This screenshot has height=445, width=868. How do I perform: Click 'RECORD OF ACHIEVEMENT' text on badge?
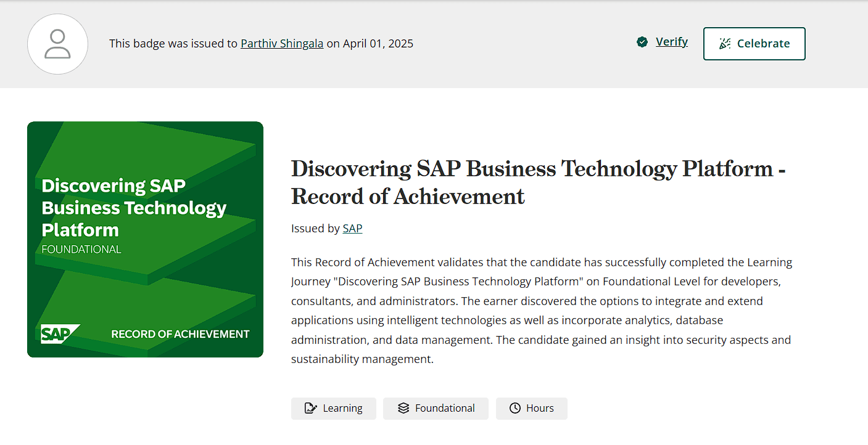pyautogui.click(x=180, y=334)
